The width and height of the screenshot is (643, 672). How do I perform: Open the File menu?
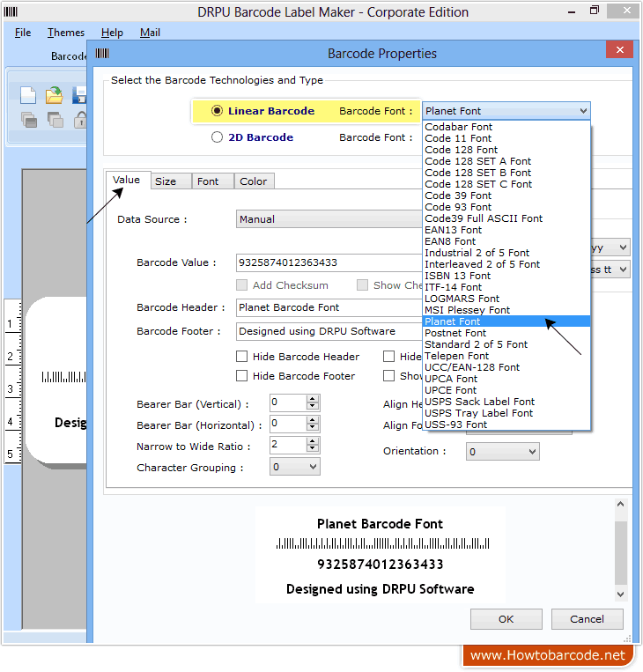(x=23, y=33)
